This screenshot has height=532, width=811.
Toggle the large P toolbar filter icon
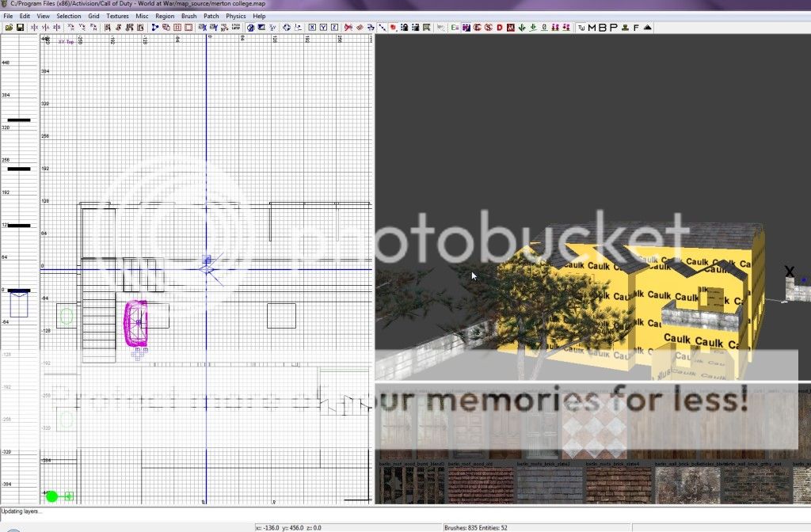[613, 28]
